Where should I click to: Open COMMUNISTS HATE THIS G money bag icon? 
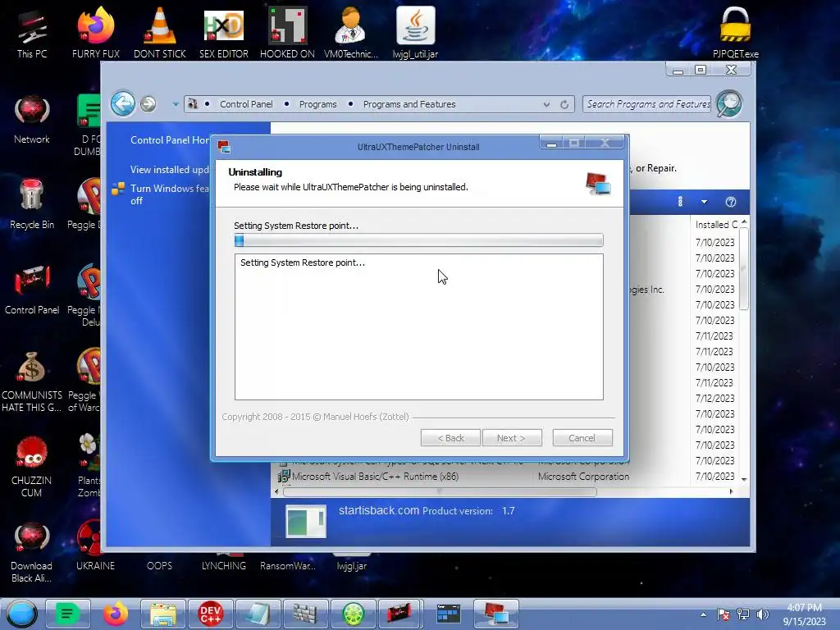click(x=32, y=381)
